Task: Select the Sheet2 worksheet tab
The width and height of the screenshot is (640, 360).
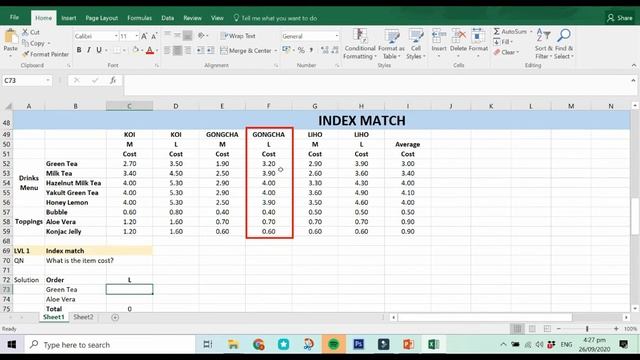Action: [83, 317]
